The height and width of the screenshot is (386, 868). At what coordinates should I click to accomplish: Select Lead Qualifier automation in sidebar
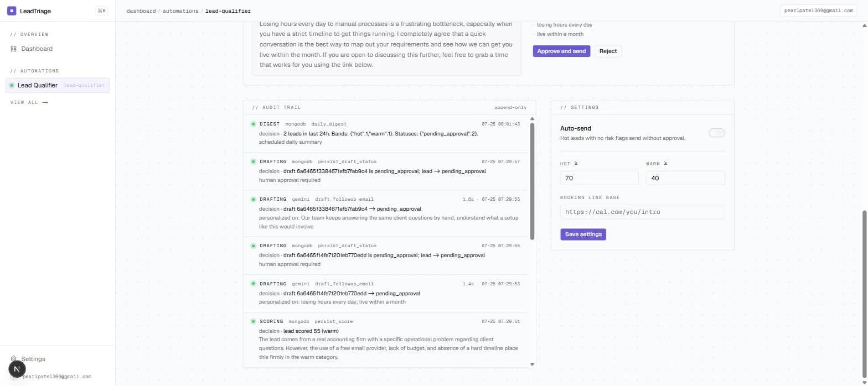pyautogui.click(x=58, y=85)
